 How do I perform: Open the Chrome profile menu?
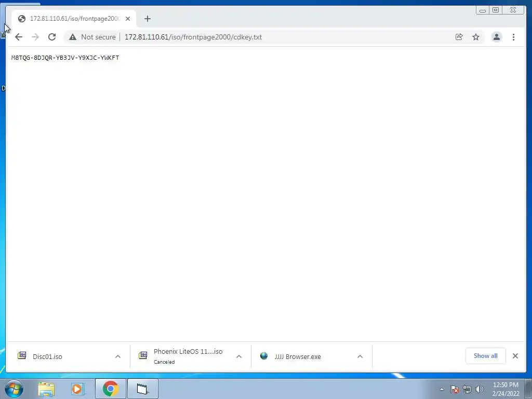[496, 37]
